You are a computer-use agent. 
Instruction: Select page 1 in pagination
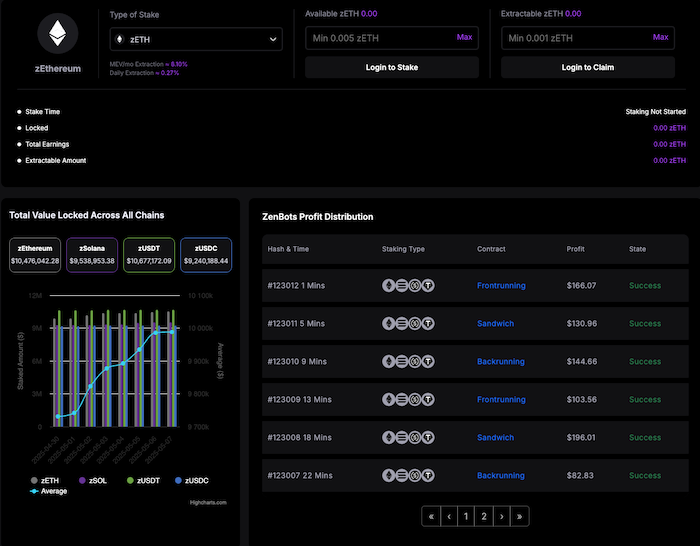click(466, 517)
